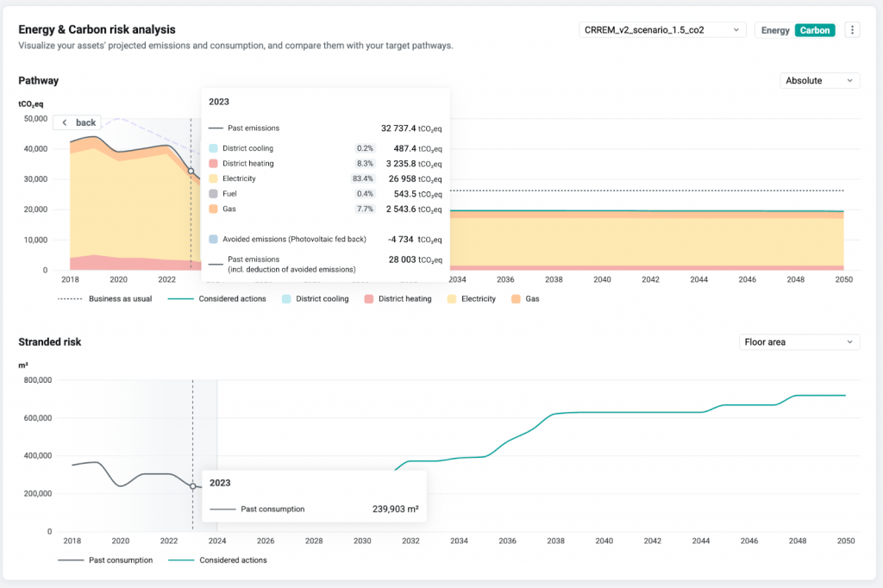Click the 2023 marker on Stranded risk chart
This screenshot has width=883, height=588.
coord(192,486)
